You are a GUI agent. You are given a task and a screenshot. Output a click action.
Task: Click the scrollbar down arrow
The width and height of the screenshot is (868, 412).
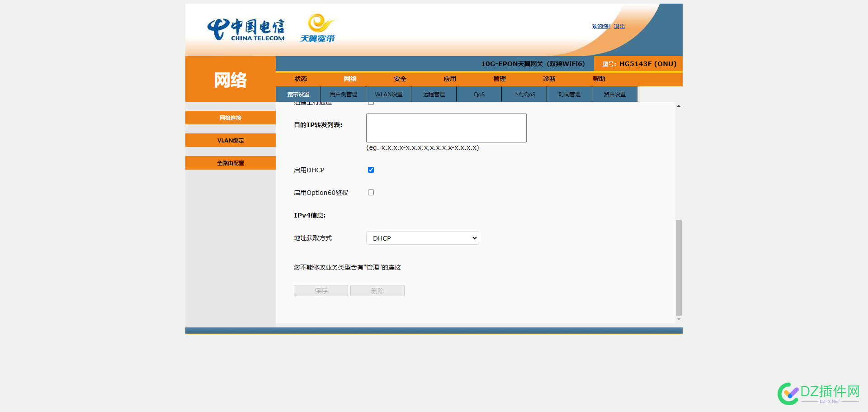[679, 319]
